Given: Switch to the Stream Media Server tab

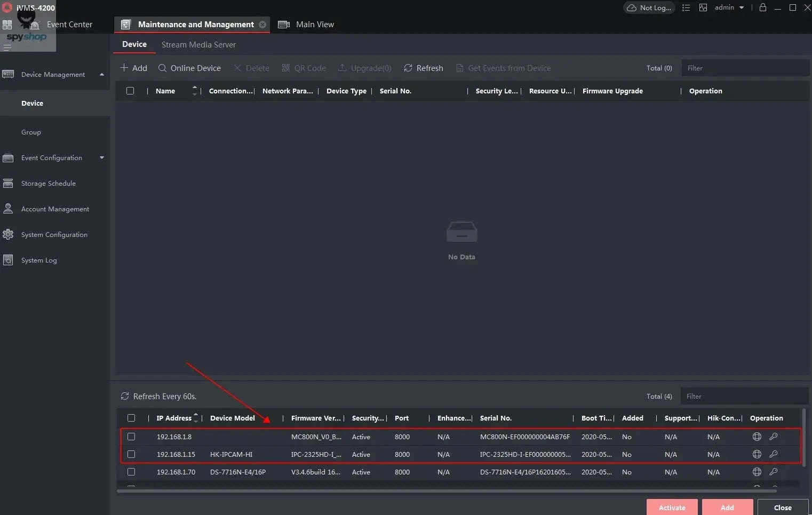Looking at the screenshot, I should 198,45.
